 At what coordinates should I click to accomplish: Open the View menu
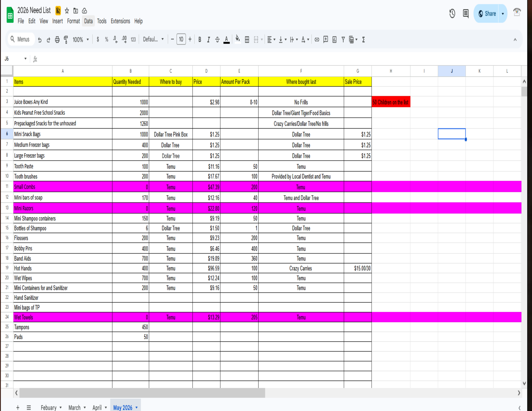(x=44, y=21)
